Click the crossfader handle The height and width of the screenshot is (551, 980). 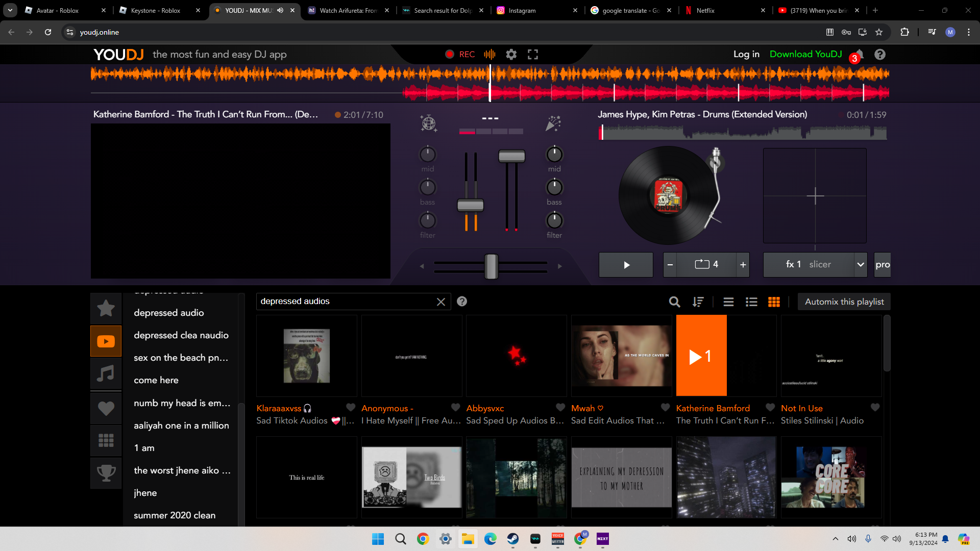click(491, 266)
